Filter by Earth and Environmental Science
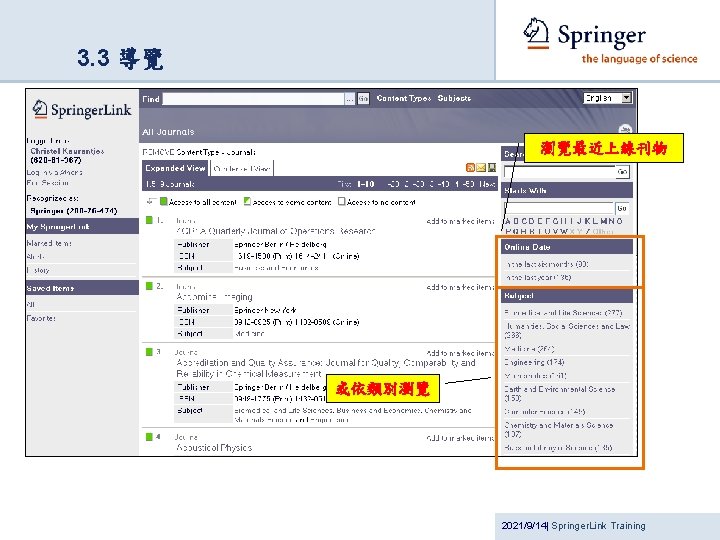720x540 pixels. [x=560, y=393]
